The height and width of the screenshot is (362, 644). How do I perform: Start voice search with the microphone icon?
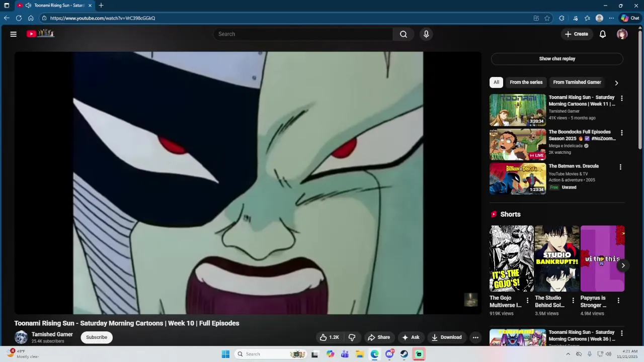coord(426,34)
